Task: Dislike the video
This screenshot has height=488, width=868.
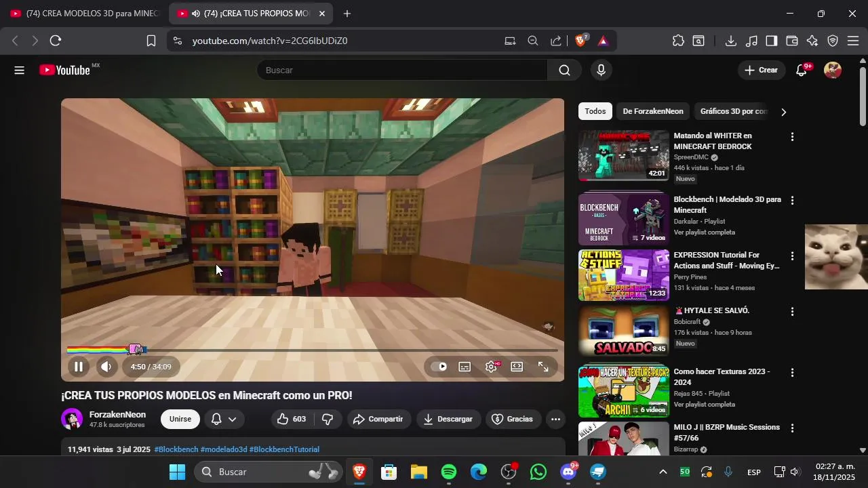Action: click(x=328, y=419)
